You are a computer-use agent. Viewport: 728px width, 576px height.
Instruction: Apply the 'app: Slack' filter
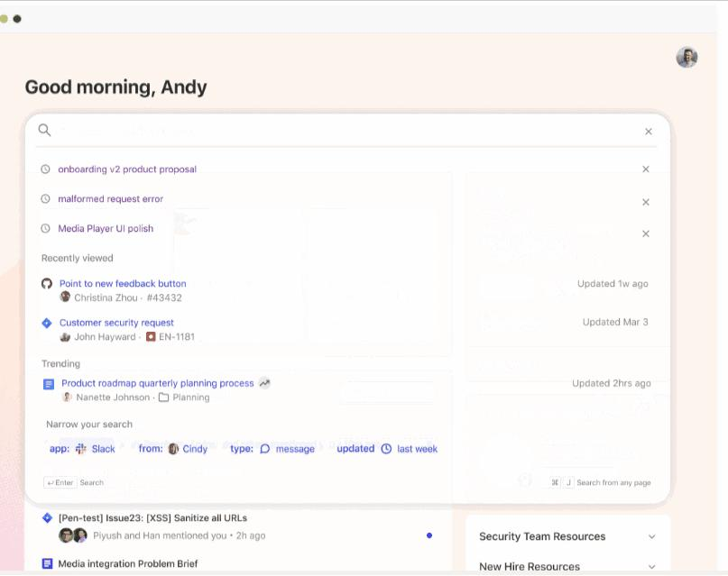82,449
